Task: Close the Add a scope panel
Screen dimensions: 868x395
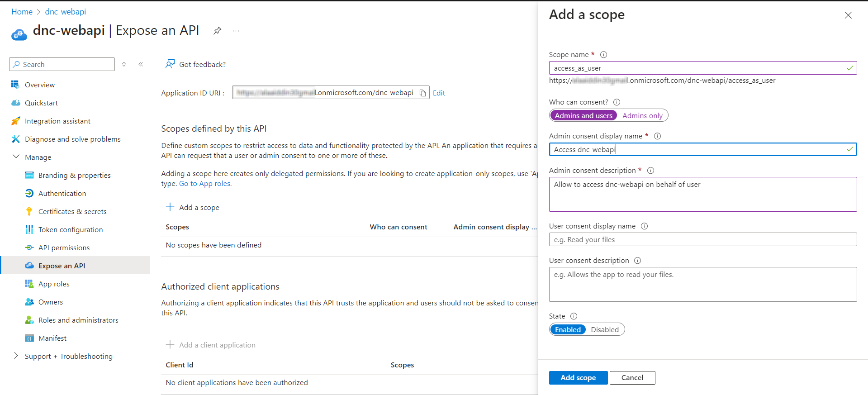Action: pyautogui.click(x=848, y=15)
